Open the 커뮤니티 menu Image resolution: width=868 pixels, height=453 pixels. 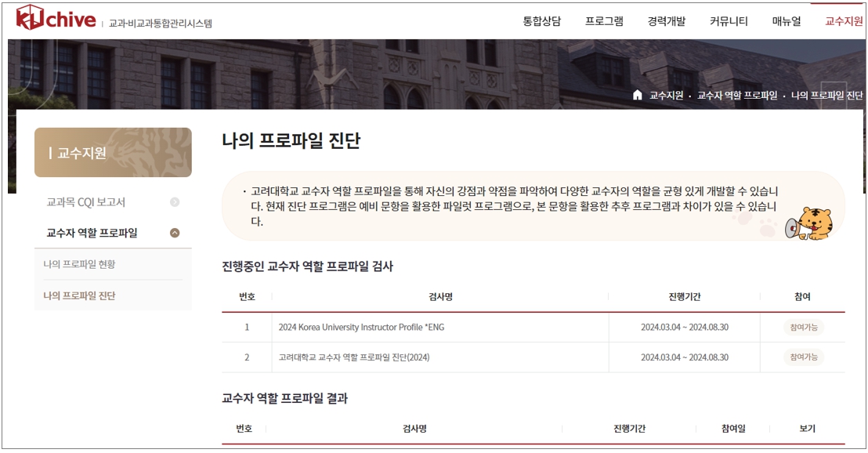pos(729,21)
